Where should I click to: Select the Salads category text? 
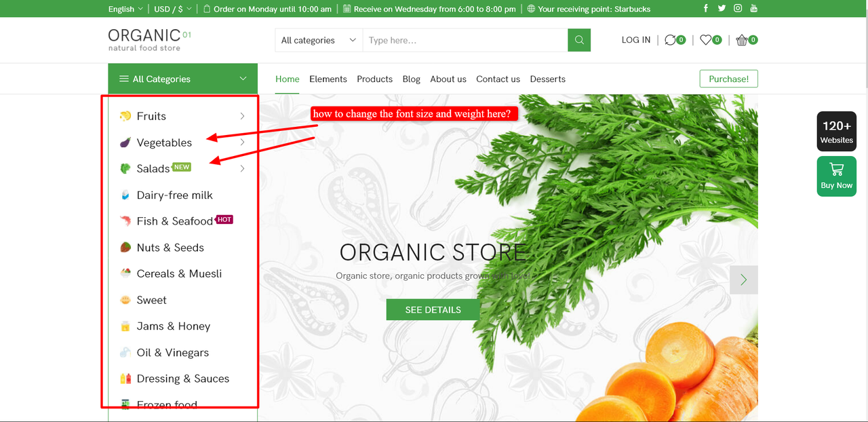click(x=153, y=169)
